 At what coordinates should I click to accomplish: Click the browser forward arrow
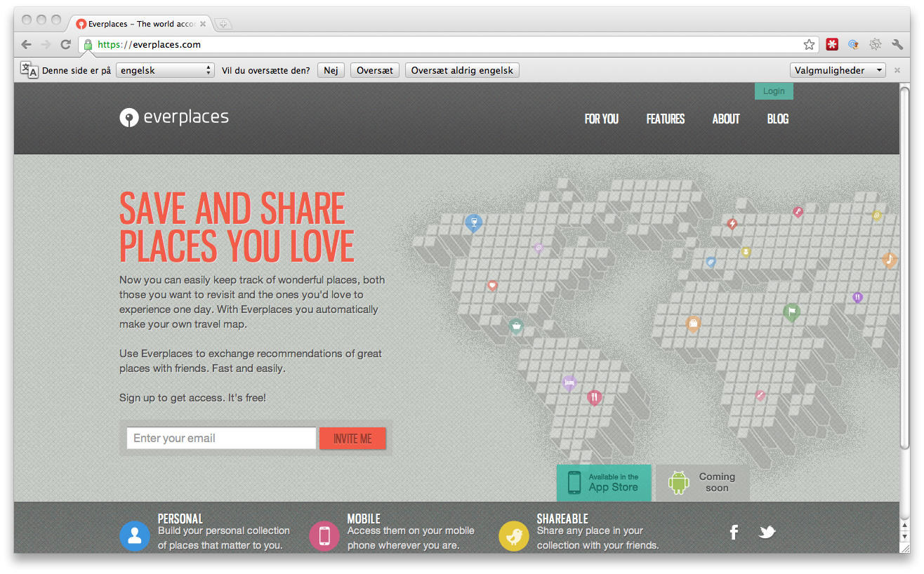click(x=46, y=44)
